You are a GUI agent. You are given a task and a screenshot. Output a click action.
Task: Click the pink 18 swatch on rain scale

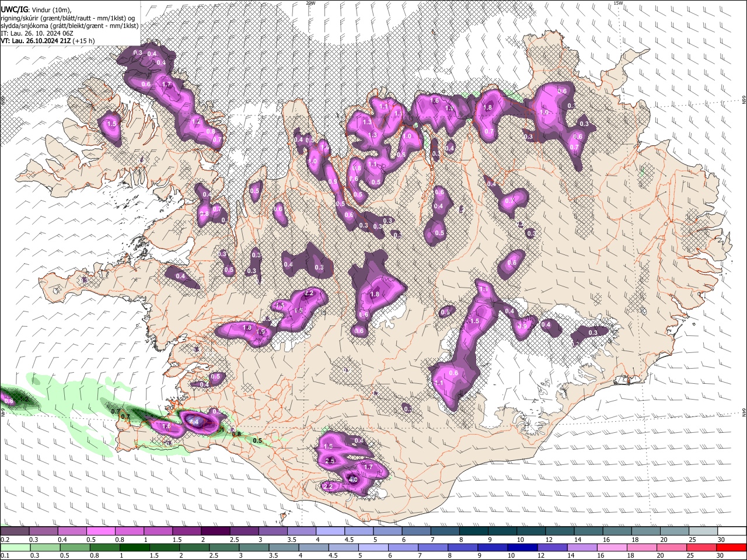[x=642, y=547]
